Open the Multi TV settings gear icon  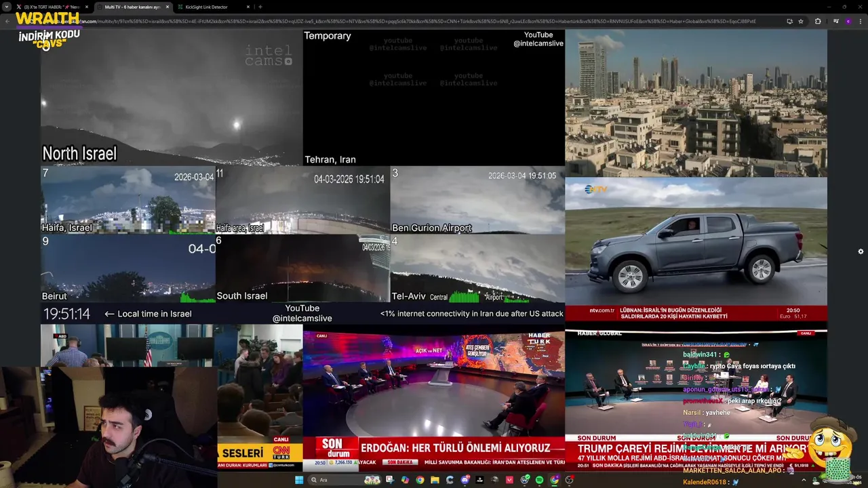tap(861, 251)
